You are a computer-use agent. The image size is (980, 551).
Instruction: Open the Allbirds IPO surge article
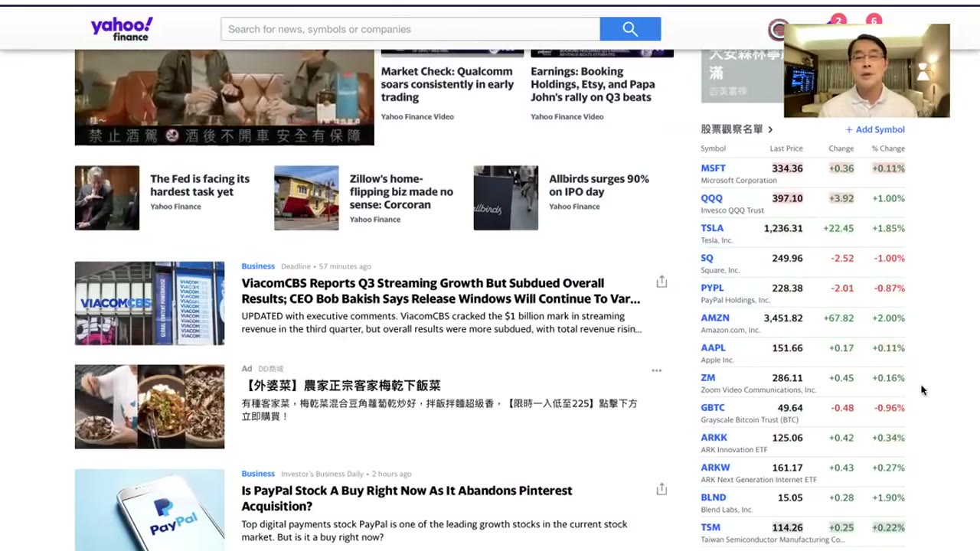(x=599, y=185)
